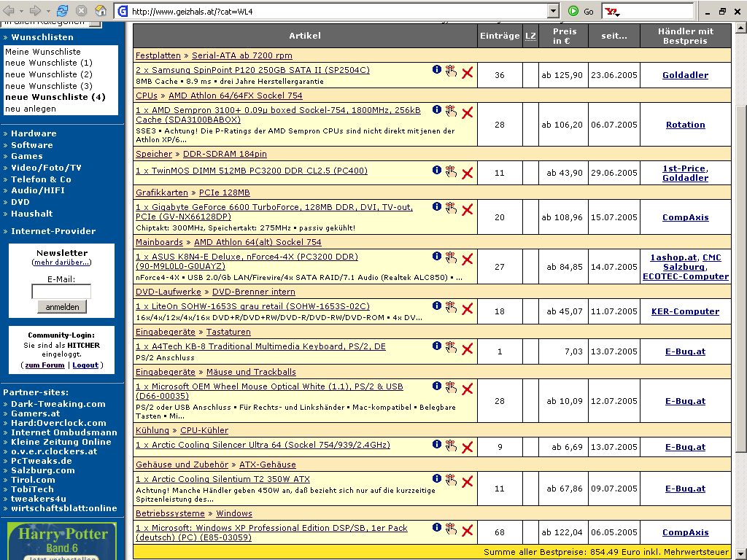Visit Dark-Tweaking.com partner site
747x560 pixels.
coord(58,404)
